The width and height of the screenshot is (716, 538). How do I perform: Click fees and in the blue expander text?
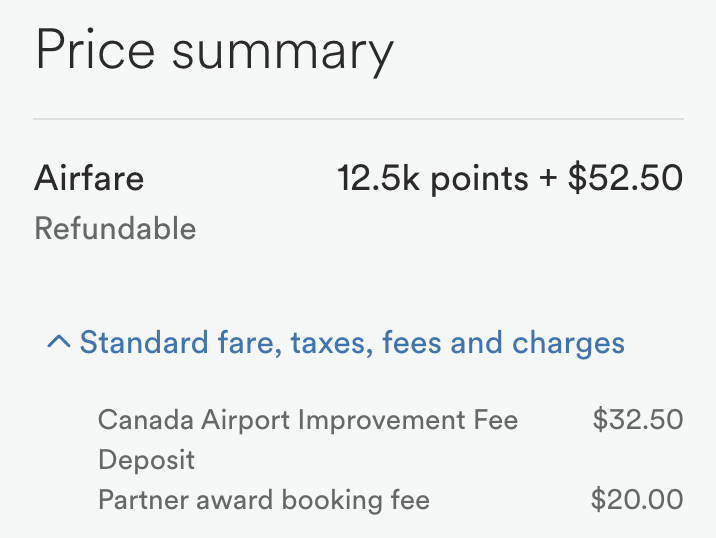[442, 343]
